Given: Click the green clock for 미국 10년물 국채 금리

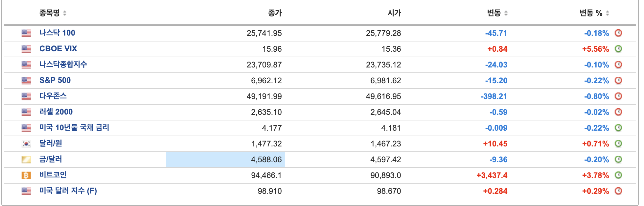Looking at the screenshot, I should [618, 128].
